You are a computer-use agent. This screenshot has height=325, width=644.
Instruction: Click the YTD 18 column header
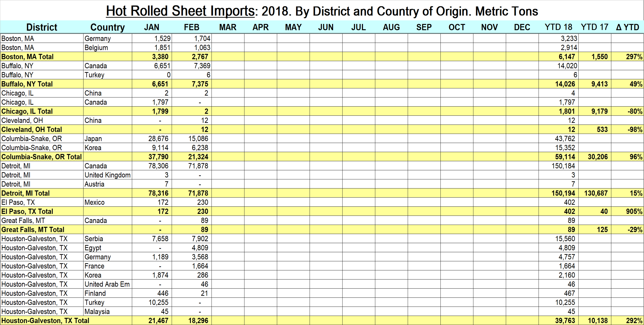558,27
